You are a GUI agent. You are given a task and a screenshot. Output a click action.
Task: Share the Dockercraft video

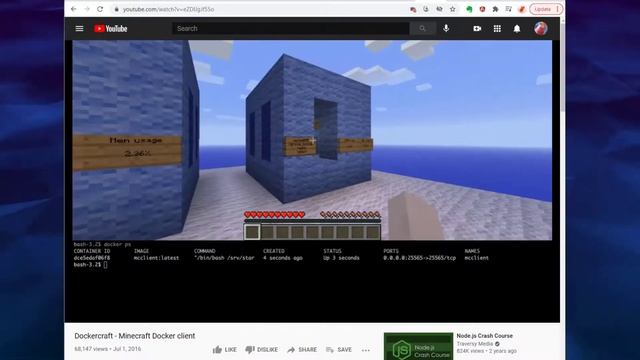[x=302, y=350]
